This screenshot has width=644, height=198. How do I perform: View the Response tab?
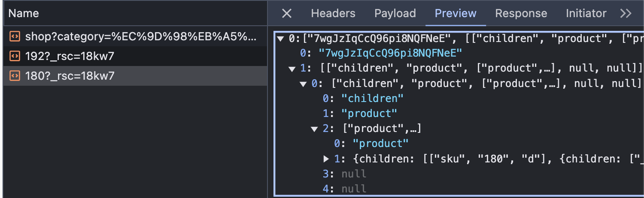coord(521,13)
